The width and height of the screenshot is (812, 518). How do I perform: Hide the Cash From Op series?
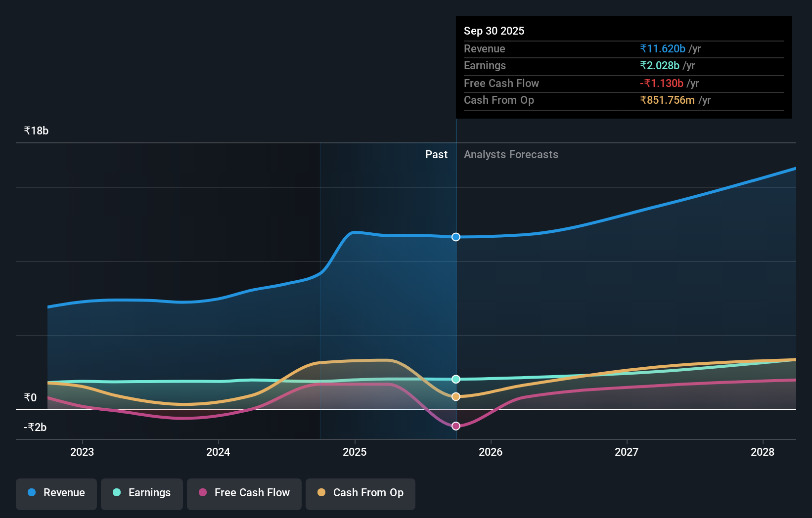pyautogui.click(x=360, y=493)
